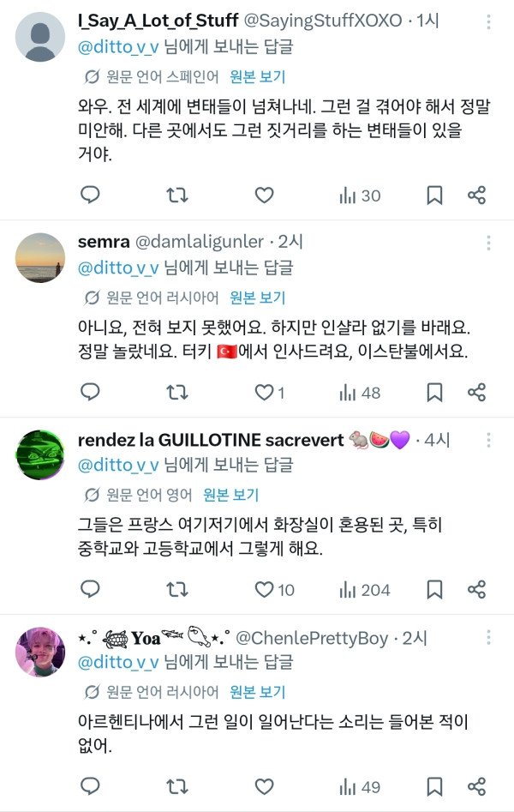
Task: Open rendez la GUILLOTINE green avatar
Action: click(40, 454)
